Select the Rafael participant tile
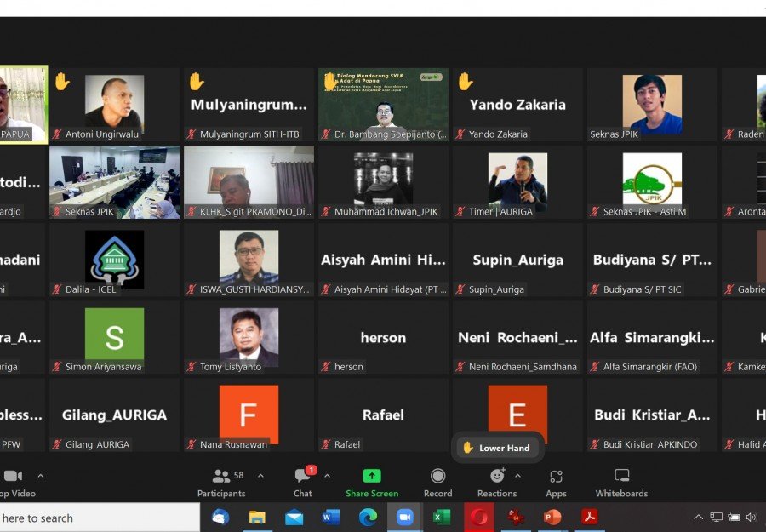This screenshot has width=766, height=532. [x=383, y=415]
